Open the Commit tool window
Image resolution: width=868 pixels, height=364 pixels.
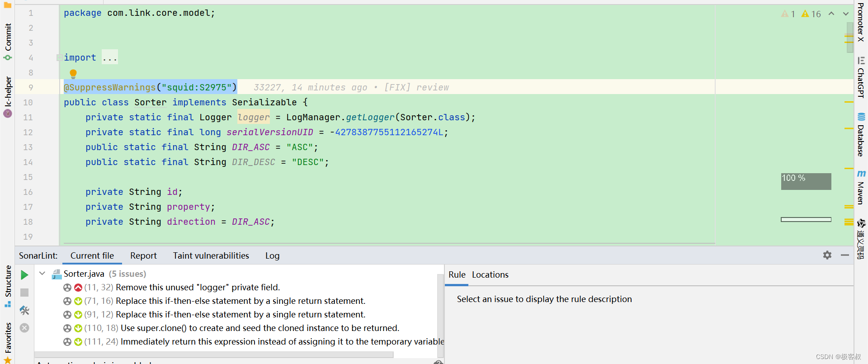tap(8, 42)
